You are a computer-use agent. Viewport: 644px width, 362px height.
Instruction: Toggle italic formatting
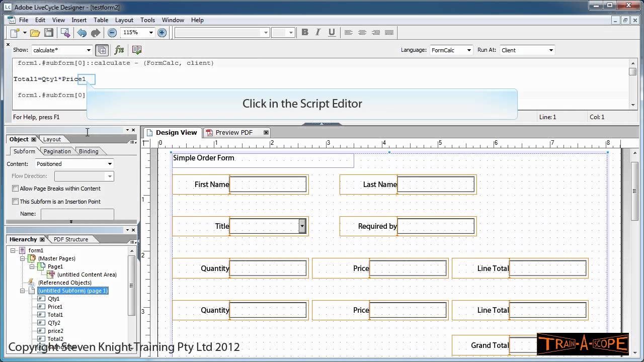318,32
